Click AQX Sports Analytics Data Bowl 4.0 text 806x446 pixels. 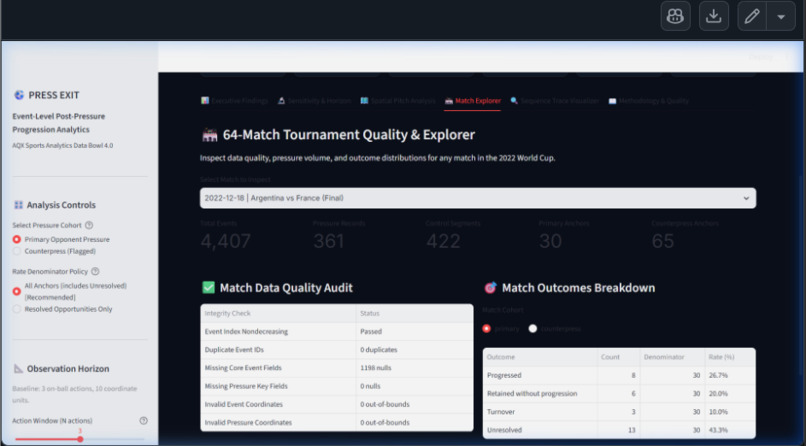click(63, 145)
